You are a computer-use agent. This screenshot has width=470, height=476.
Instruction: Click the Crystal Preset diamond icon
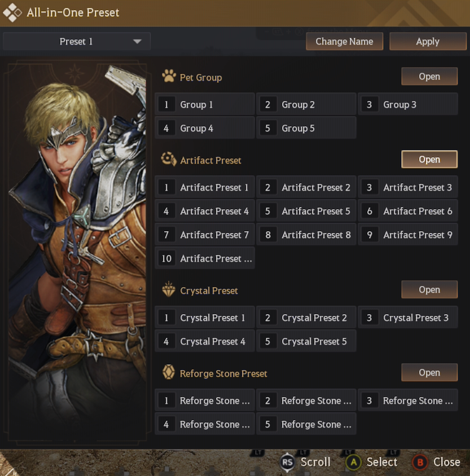click(x=169, y=290)
